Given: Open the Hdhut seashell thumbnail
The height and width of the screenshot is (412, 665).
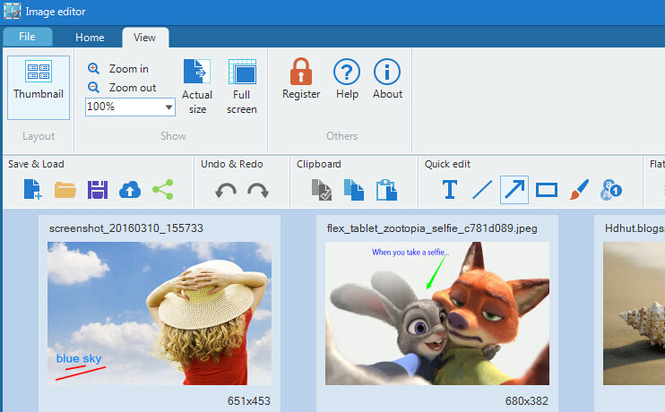Looking at the screenshot, I should click(634, 314).
